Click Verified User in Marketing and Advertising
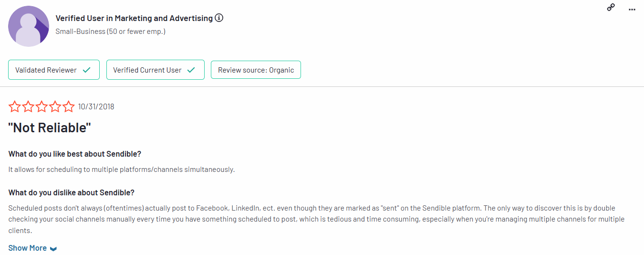 click(x=134, y=18)
